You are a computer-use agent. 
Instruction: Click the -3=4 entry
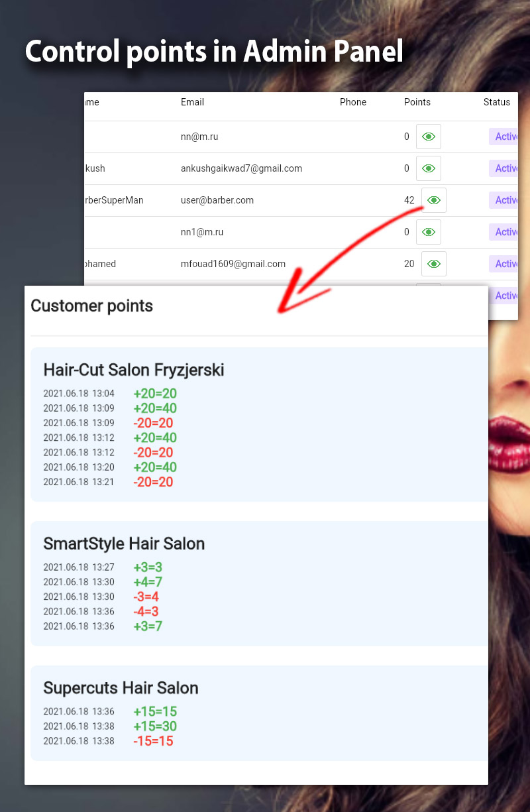click(x=146, y=597)
